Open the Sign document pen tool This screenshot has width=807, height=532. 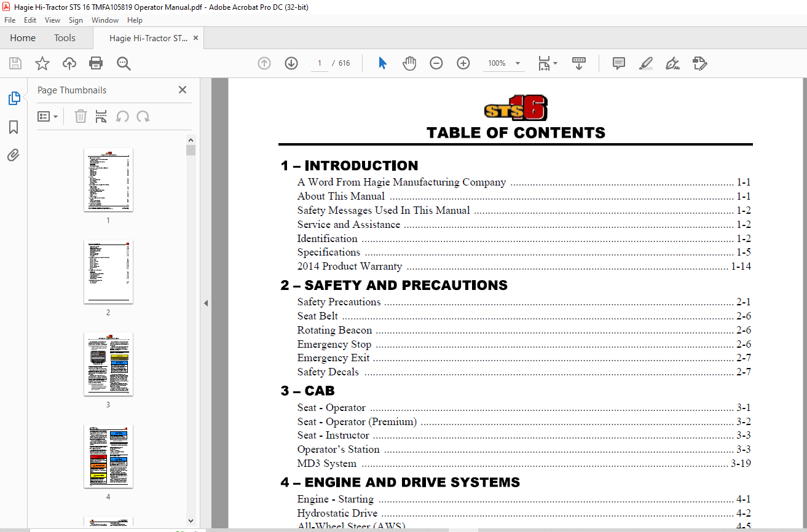[x=672, y=63]
